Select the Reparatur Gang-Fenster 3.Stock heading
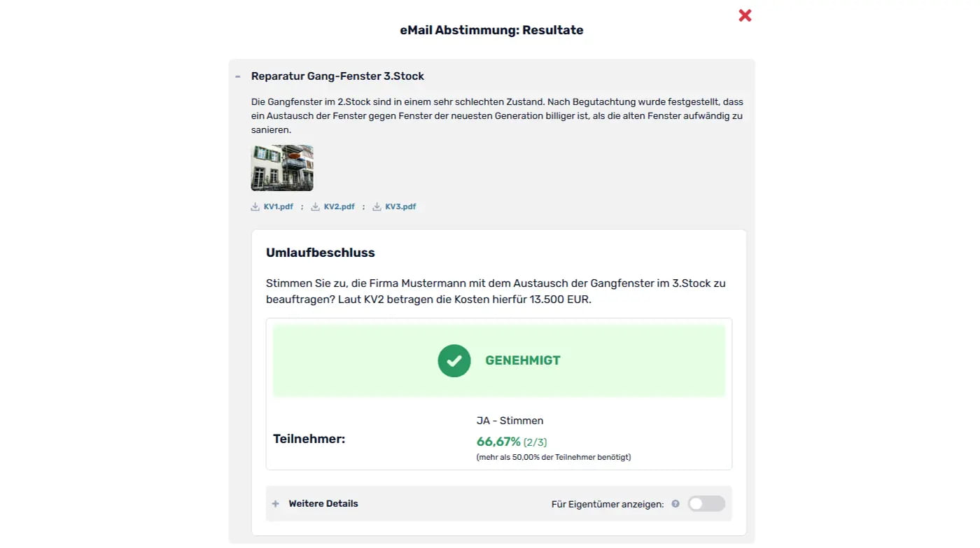This screenshot has height=548, width=980. [337, 76]
